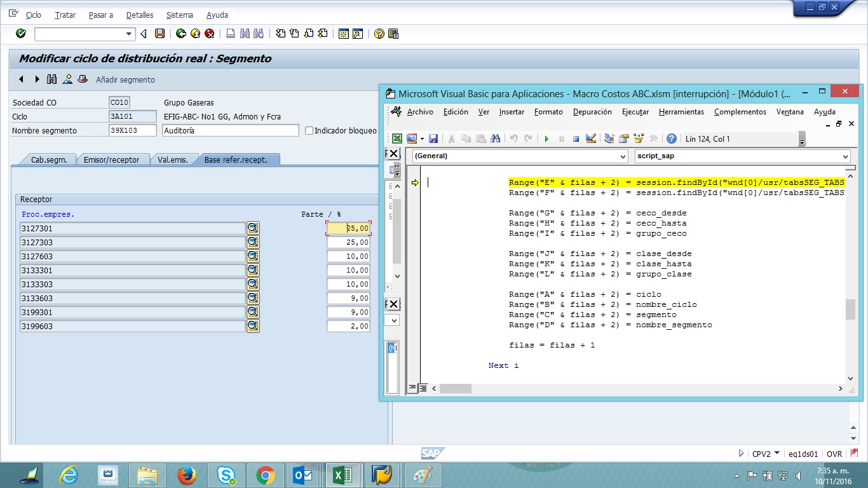Open the Depuración menu
This screenshot has height=488, width=868.
pyautogui.click(x=592, y=112)
